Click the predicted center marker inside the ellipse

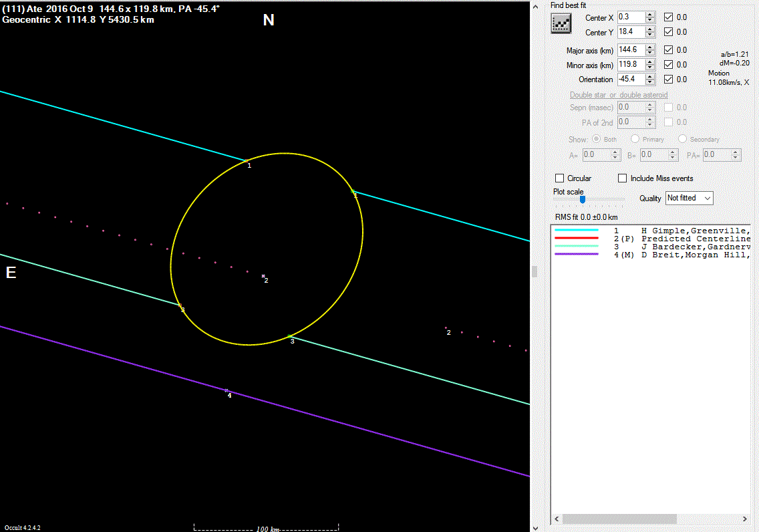(x=263, y=275)
